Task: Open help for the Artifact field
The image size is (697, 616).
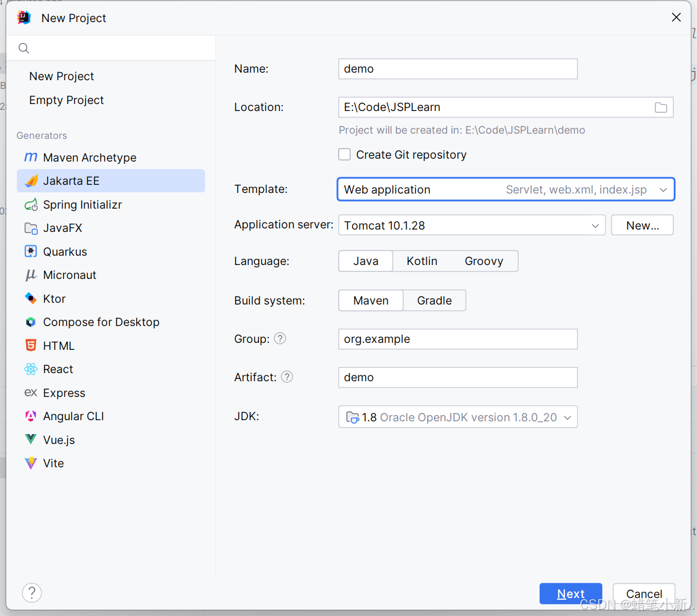Action: [x=287, y=377]
